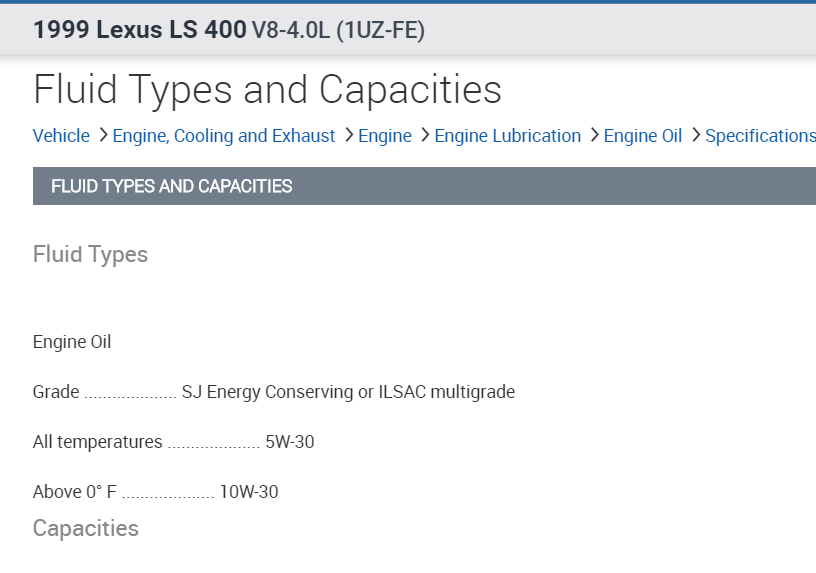
Task: Click the All temperatures 5W-30 line
Action: click(173, 442)
